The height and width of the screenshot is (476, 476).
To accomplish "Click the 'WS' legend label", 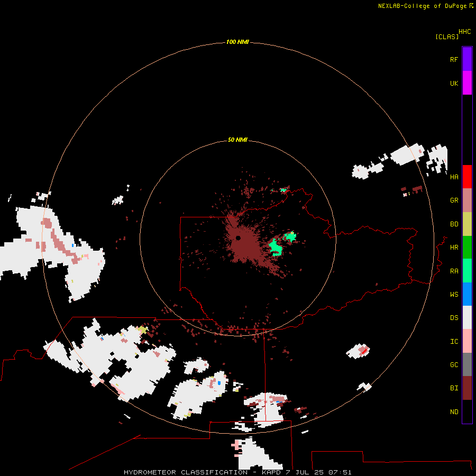I will click(x=454, y=294).
